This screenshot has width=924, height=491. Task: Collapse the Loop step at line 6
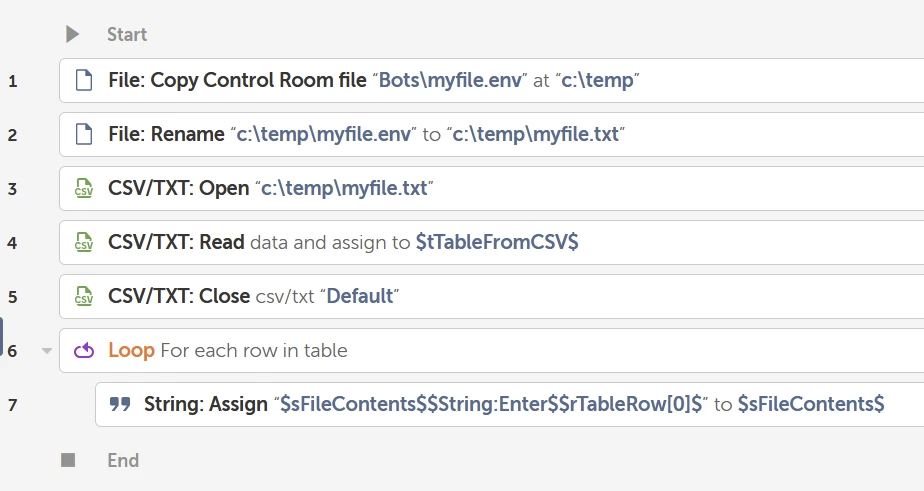coord(46,351)
